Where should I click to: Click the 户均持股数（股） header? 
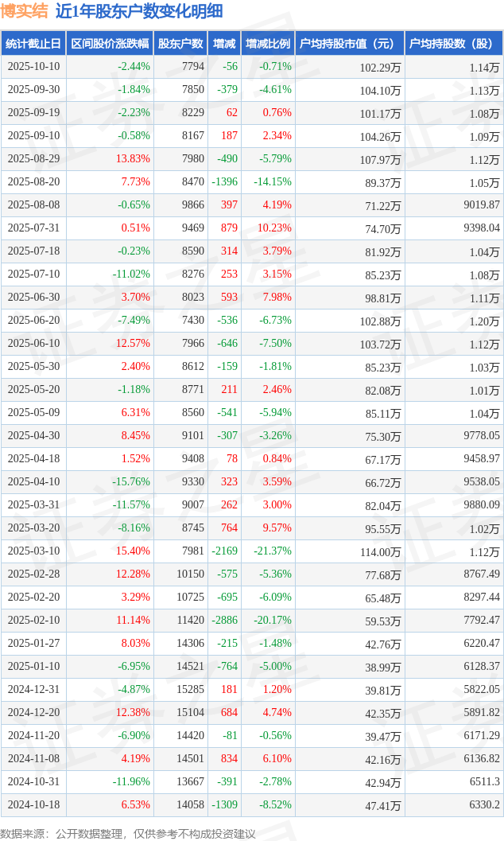(x=454, y=44)
